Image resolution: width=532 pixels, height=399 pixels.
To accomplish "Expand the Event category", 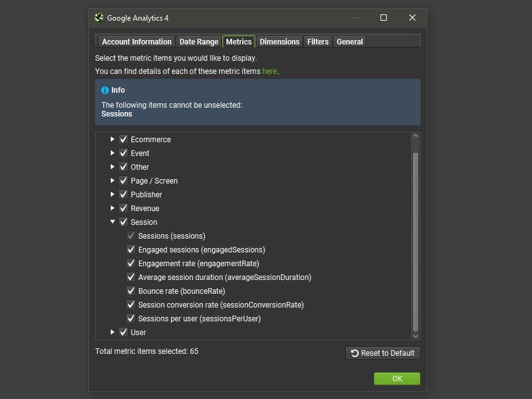I will pos(112,153).
